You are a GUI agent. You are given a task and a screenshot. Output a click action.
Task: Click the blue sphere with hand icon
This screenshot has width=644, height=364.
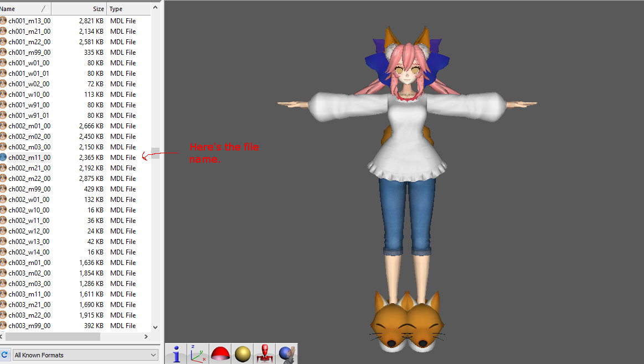(x=286, y=353)
